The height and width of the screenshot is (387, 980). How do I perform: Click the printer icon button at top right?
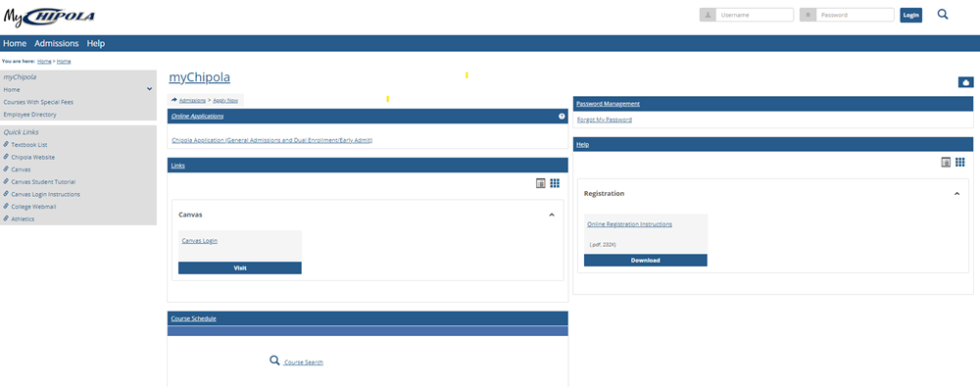[x=965, y=82]
